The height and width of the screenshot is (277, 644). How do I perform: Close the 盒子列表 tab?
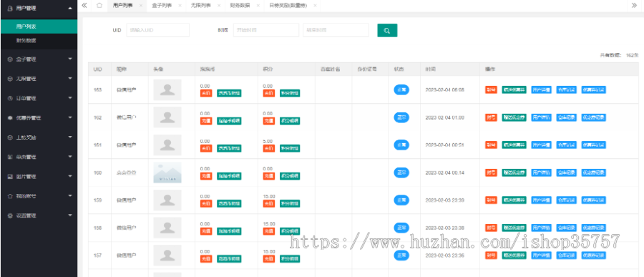click(x=180, y=5)
